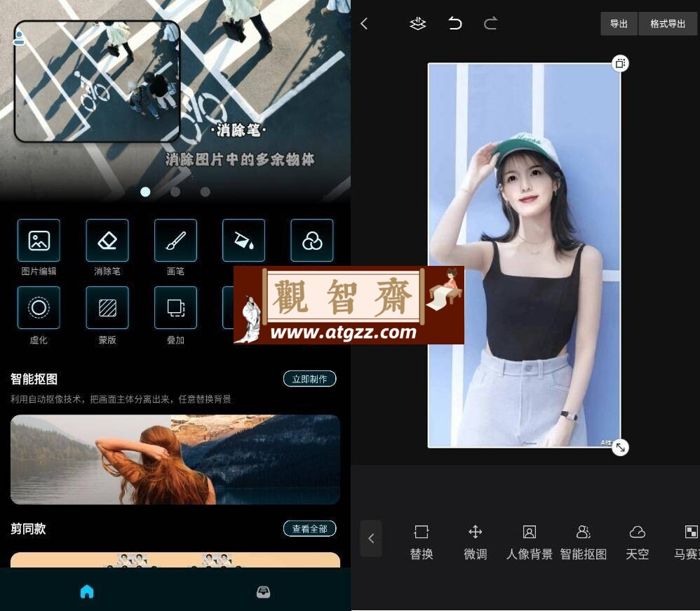Open the smart cutout sample banner image
The width and height of the screenshot is (700, 611).
click(175, 459)
